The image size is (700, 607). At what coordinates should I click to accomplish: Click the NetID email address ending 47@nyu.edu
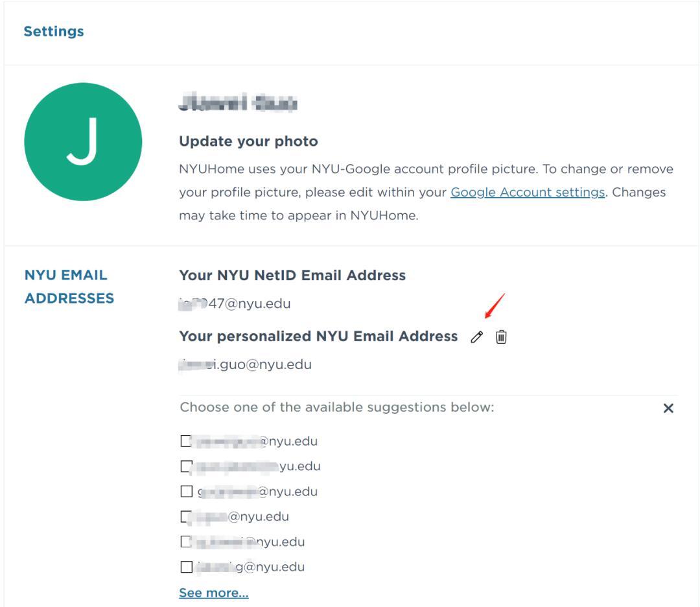coord(235,303)
